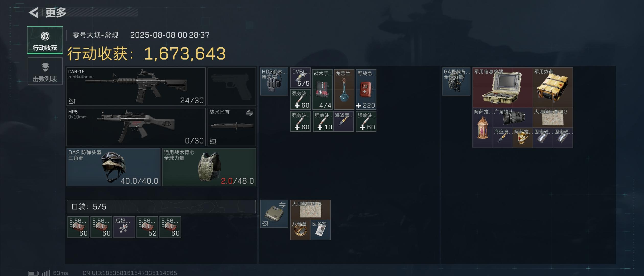
Task: Click the 八音盒 music box item
Action: pyautogui.click(x=301, y=230)
